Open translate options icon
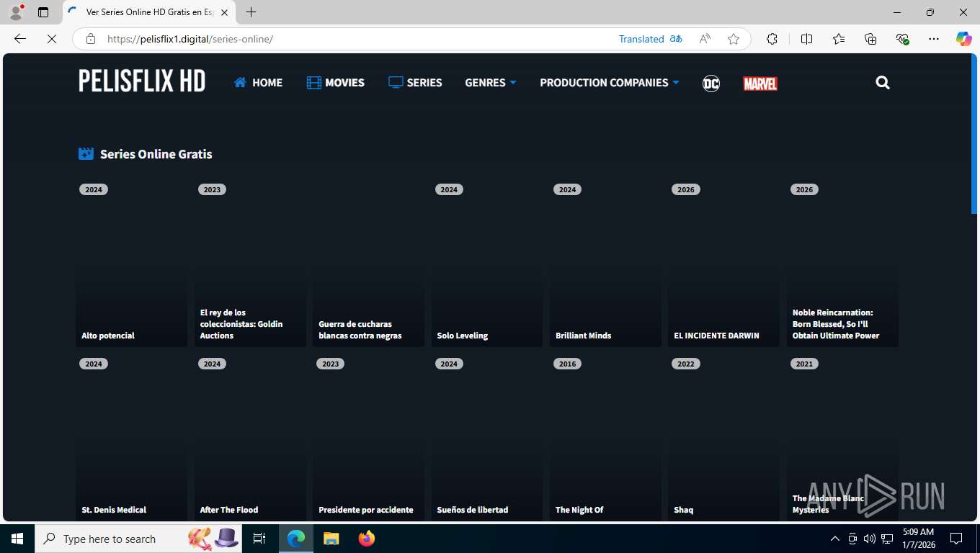 coord(676,39)
